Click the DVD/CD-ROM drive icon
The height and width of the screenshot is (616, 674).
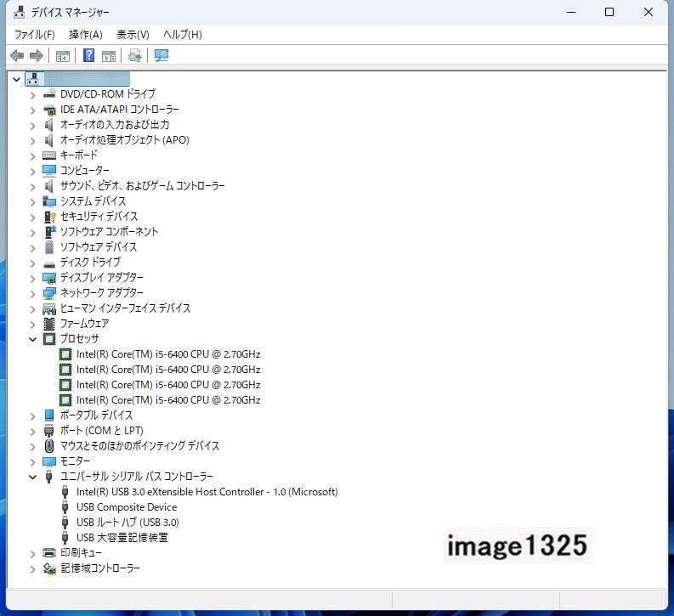click(x=49, y=93)
